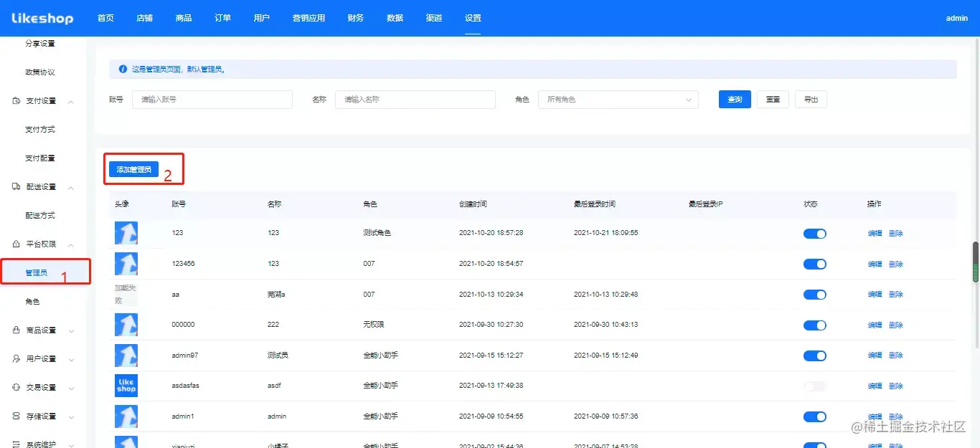
Task: Click the wallet icon beside 支付设置
Action: pyautogui.click(x=16, y=101)
